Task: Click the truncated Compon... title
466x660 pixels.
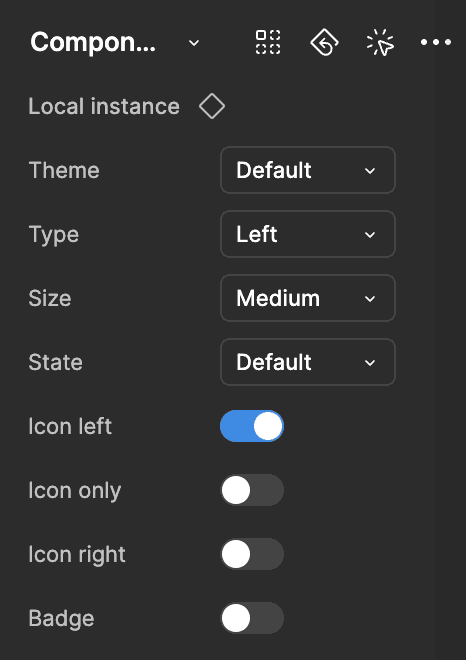Action: pos(93,43)
